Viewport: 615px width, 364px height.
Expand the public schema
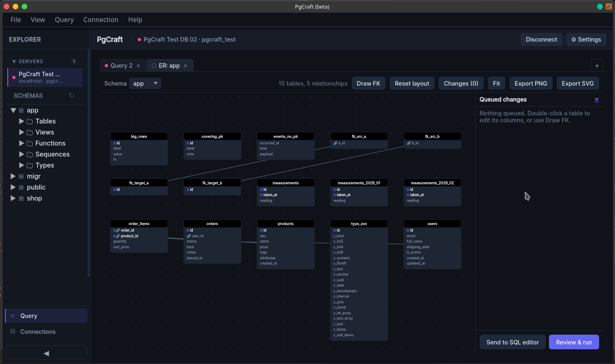13,188
